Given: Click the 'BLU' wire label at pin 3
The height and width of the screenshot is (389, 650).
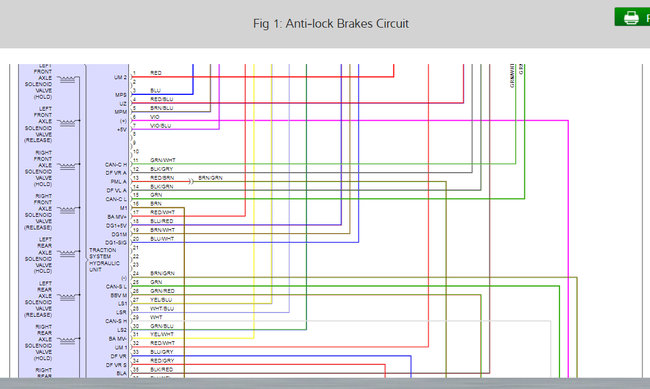Looking at the screenshot, I should coord(155,90).
